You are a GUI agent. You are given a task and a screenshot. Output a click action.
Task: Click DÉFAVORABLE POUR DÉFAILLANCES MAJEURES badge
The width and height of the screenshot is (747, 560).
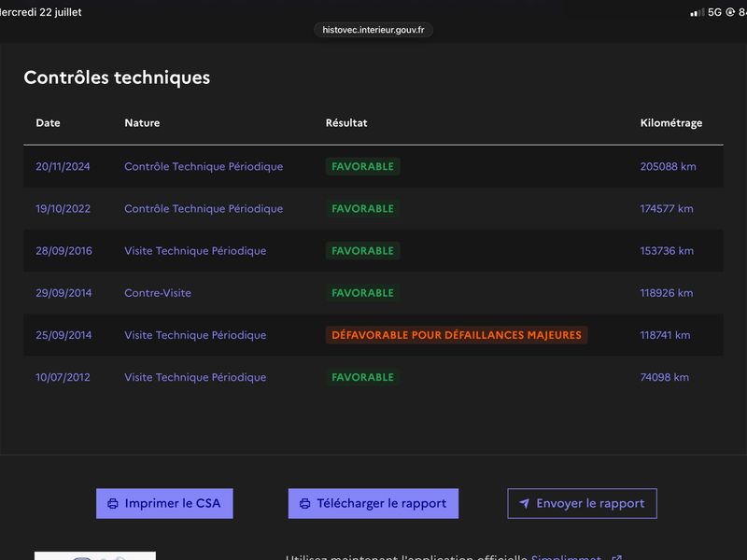tap(457, 335)
